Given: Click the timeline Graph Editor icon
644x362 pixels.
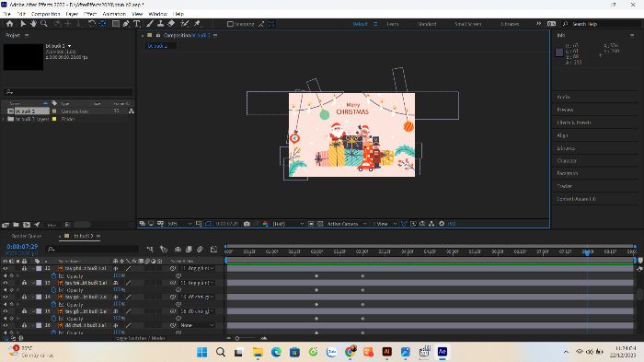Looking at the screenshot, I should point(213,250).
